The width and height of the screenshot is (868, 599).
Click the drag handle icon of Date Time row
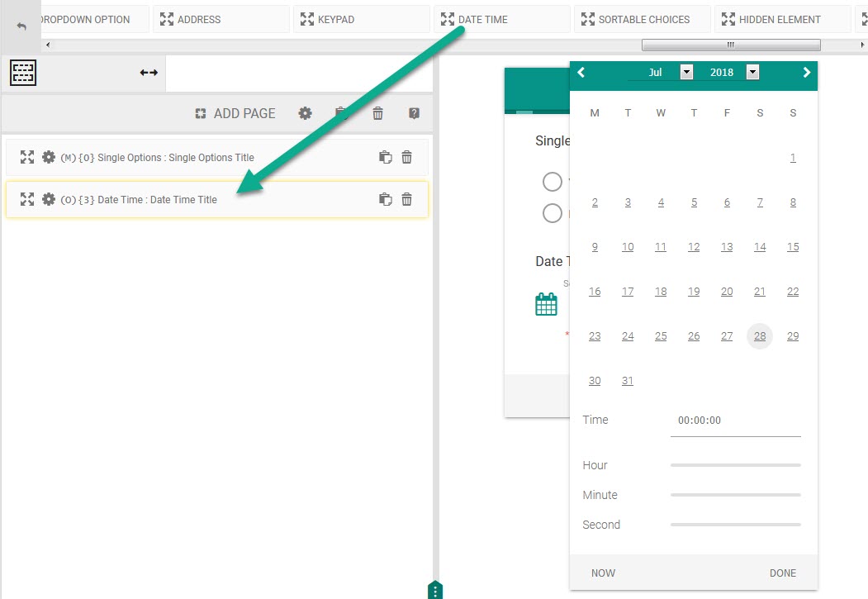pyautogui.click(x=27, y=199)
